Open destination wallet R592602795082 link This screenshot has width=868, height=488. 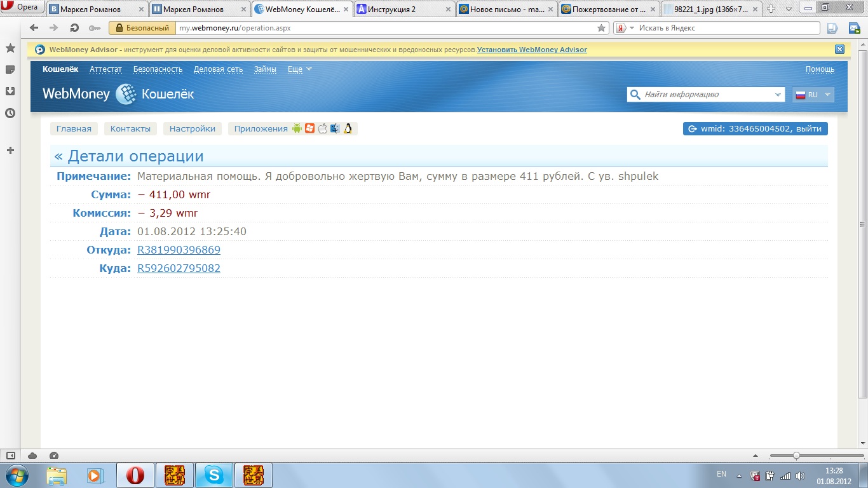tap(179, 268)
